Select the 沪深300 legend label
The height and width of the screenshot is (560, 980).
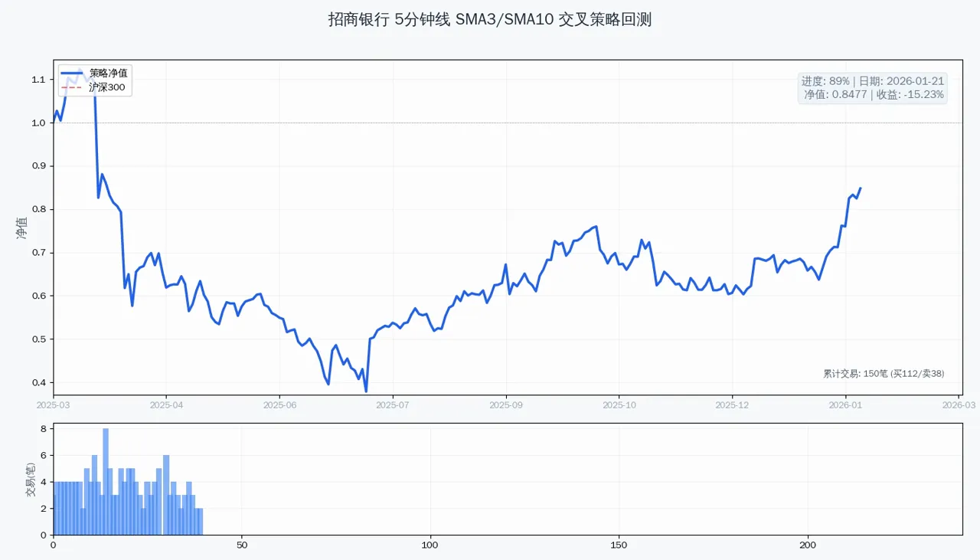106,87
